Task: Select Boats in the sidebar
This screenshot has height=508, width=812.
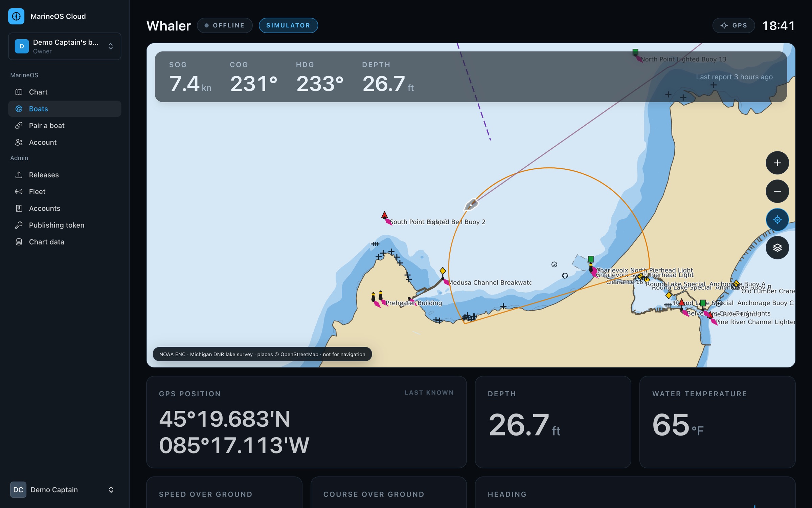Action: point(65,109)
